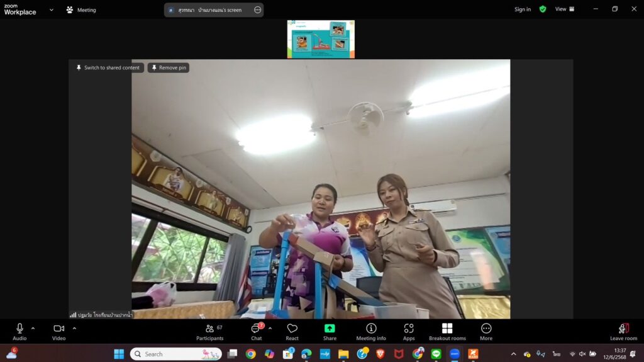Image resolution: width=644 pixels, height=362 pixels.
Task: Open the Wi-Fi network tray icon
Action: click(572, 354)
